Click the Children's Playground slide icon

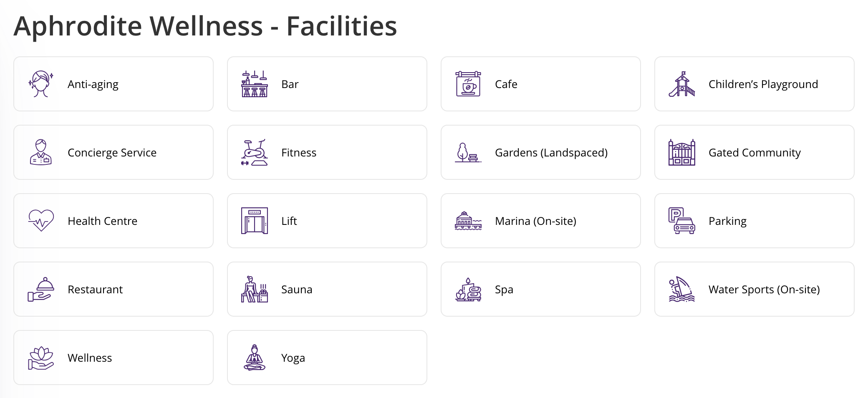682,84
